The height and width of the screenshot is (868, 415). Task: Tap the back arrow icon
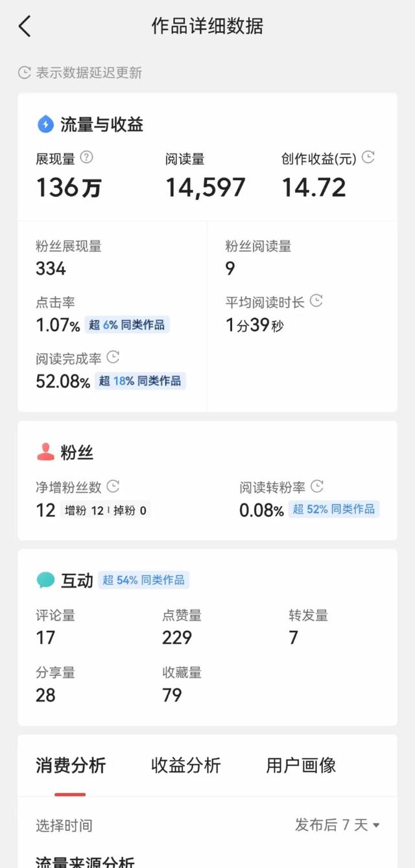tap(25, 27)
